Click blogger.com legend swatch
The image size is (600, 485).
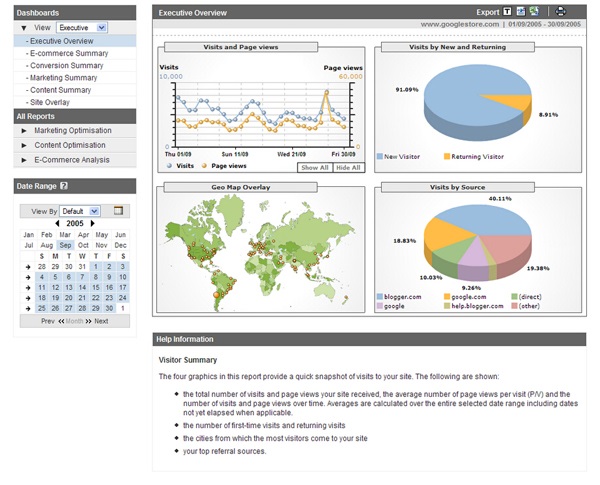click(380, 297)
